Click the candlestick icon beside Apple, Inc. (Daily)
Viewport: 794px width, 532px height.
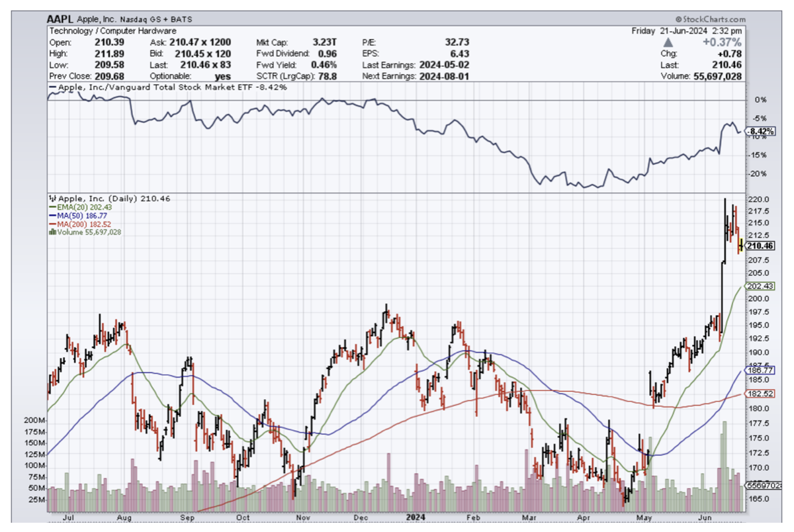[52, 198]
